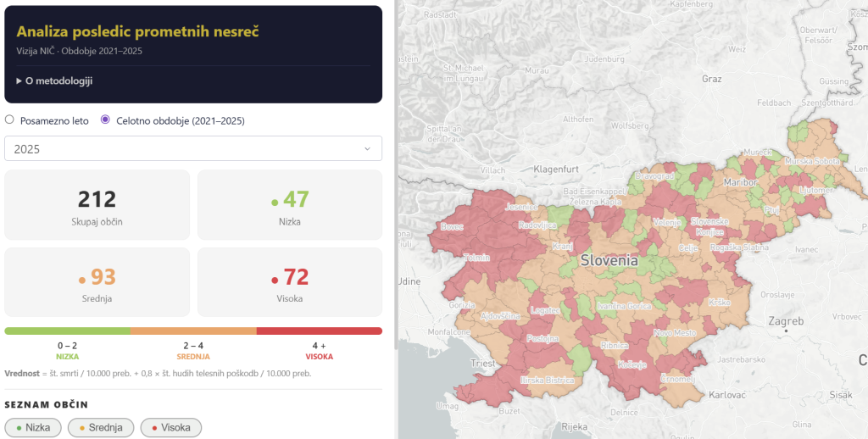
Task: Click Ribnica on the map
Action: (x=615, y=346)
